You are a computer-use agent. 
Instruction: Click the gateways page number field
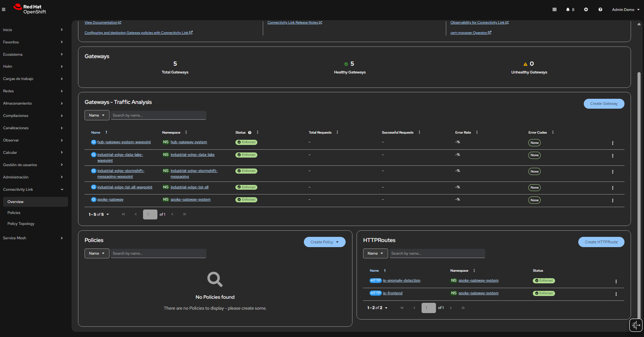point(150,214)
